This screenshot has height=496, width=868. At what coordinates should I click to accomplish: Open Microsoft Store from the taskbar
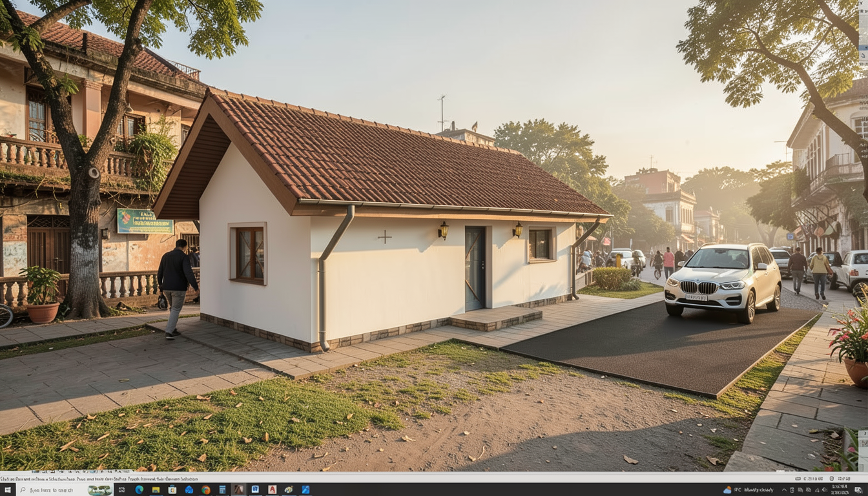[x=172, y=490]
